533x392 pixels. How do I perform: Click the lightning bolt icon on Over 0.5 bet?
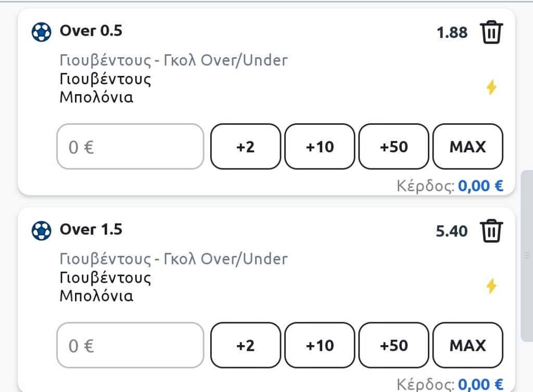(x=491, y=87)
